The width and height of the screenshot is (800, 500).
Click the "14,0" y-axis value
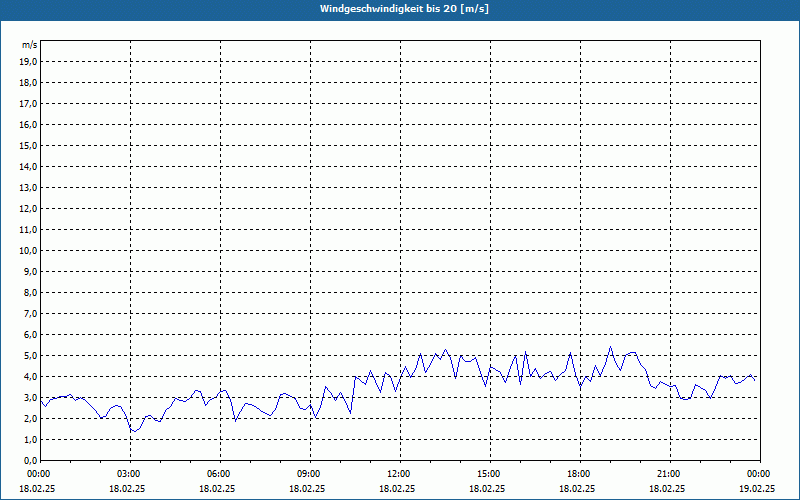(29, 166)
